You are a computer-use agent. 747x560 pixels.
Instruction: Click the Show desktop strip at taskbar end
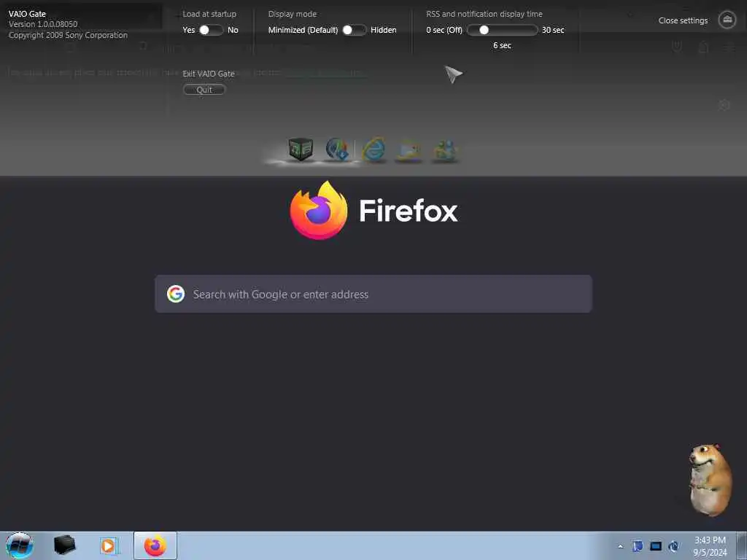pos(742,545)
